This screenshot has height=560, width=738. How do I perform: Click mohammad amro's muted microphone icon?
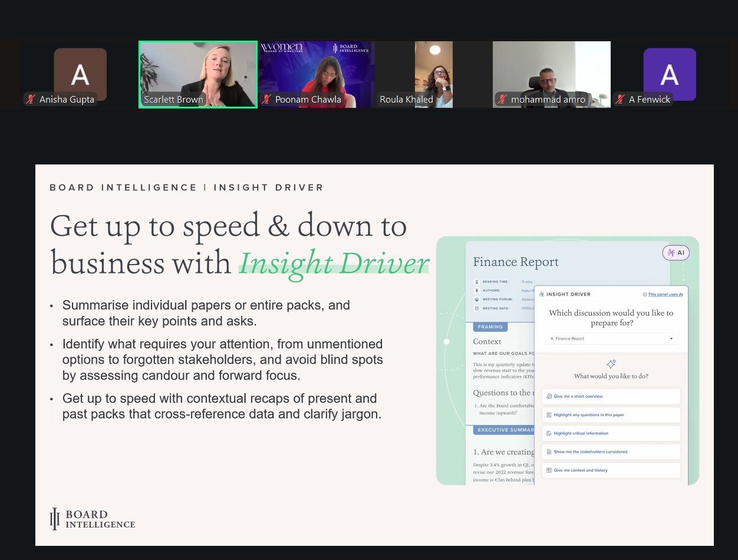[502, 100]
